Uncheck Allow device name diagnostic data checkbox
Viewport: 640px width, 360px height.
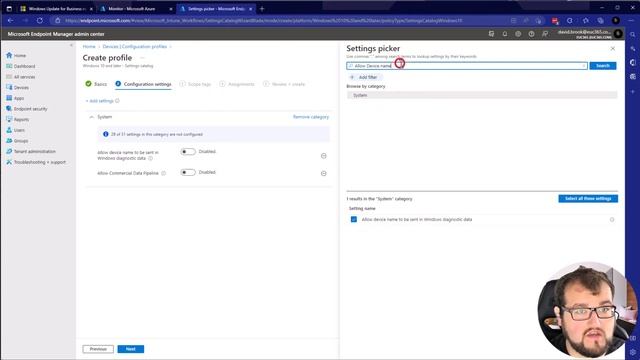click(x=354, y=220)
